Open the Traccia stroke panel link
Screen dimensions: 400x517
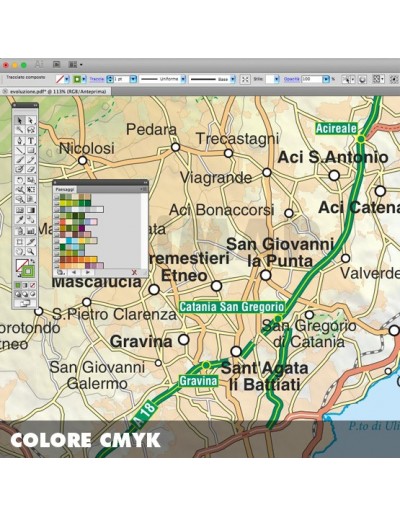[x=97, y=79]
